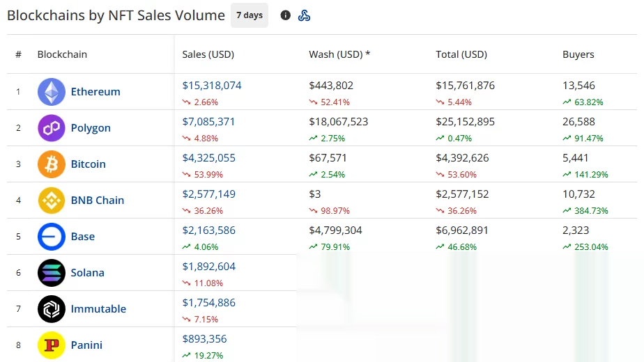Viewport: 644px width, 362px height.
Task: Open the BNB Chain blockchain link
Action: point(98,200)
